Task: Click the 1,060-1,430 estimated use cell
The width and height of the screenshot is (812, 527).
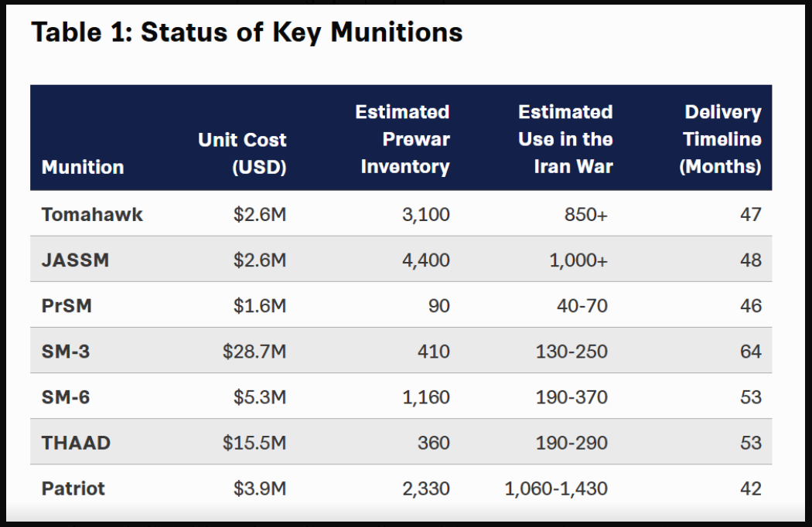Action: point(556,488)
